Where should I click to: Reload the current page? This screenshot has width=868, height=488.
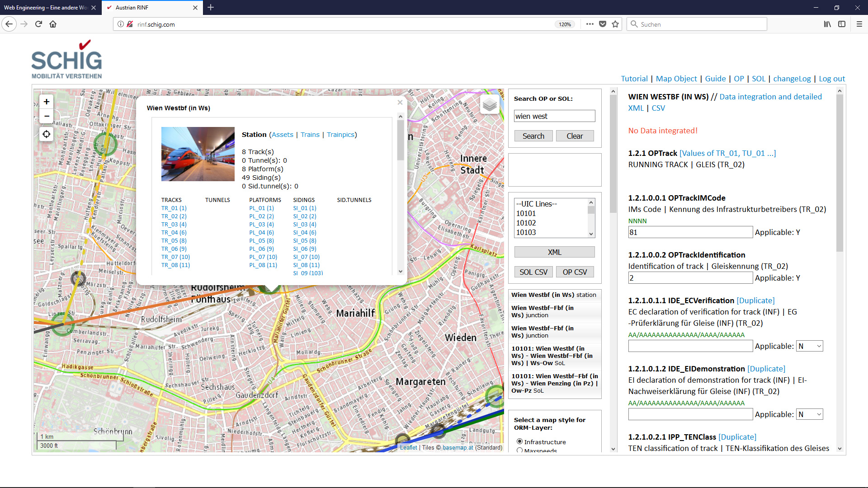pos(38,24)
